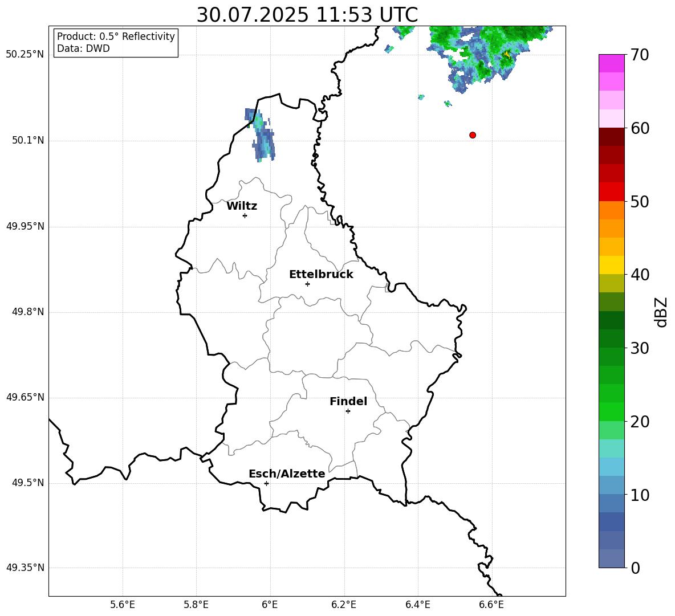675x616 pixels.
Task: Click the Ettelbruck station cross marker
Action: [307, 284]
